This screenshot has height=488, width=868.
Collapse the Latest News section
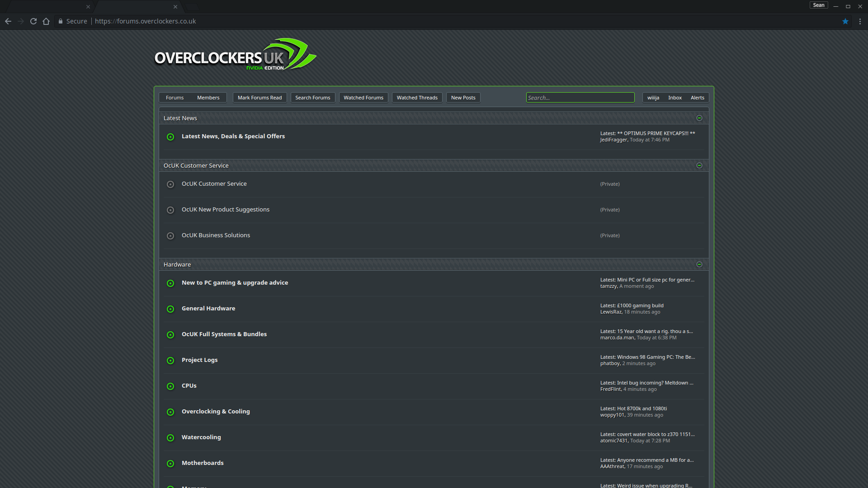click(699, 118)
